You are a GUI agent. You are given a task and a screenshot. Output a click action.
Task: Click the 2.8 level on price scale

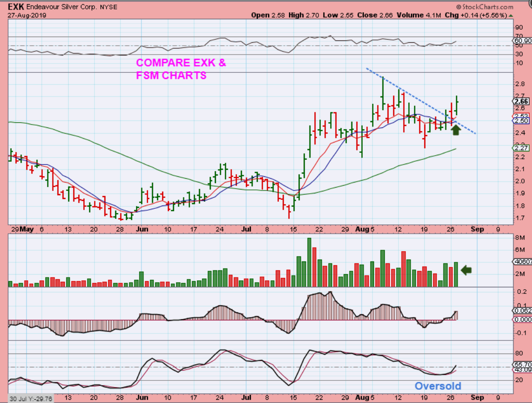(x=519, y=84)
